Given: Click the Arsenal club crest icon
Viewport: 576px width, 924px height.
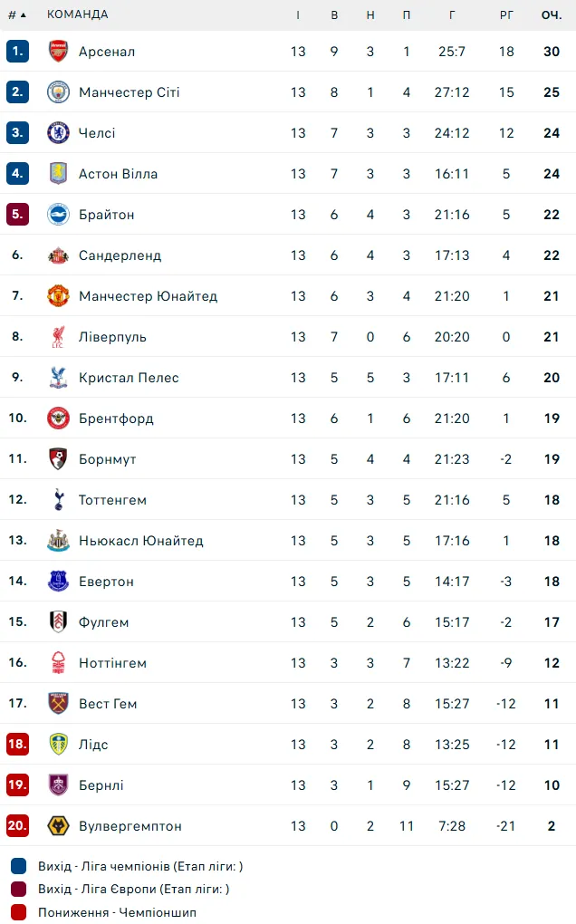Looking at the screenshot, I should tap(58, 52).
